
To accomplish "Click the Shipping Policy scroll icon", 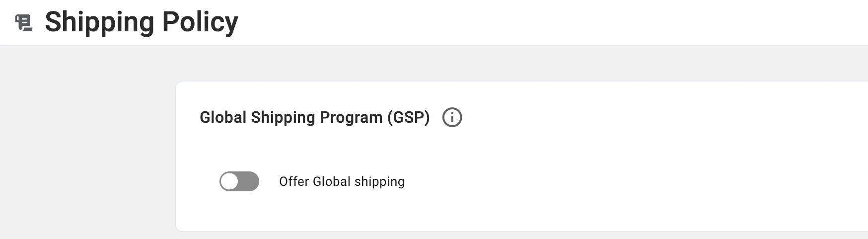I will click(x=24, y=23).
